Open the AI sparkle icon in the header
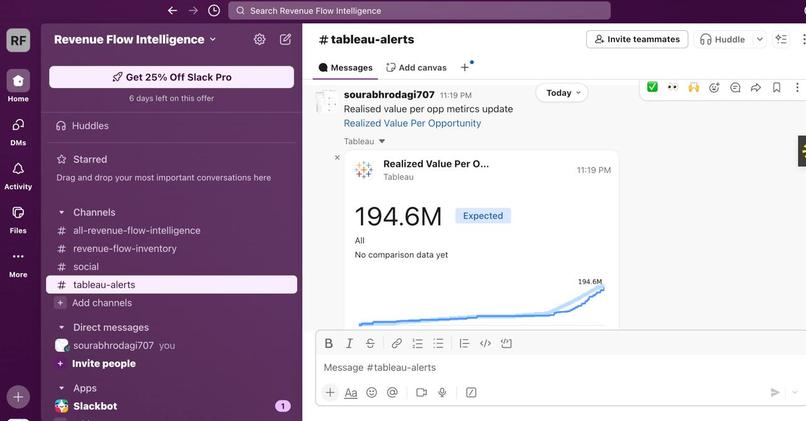The height and width of the screenshot is (421, 806). point(781,39)
